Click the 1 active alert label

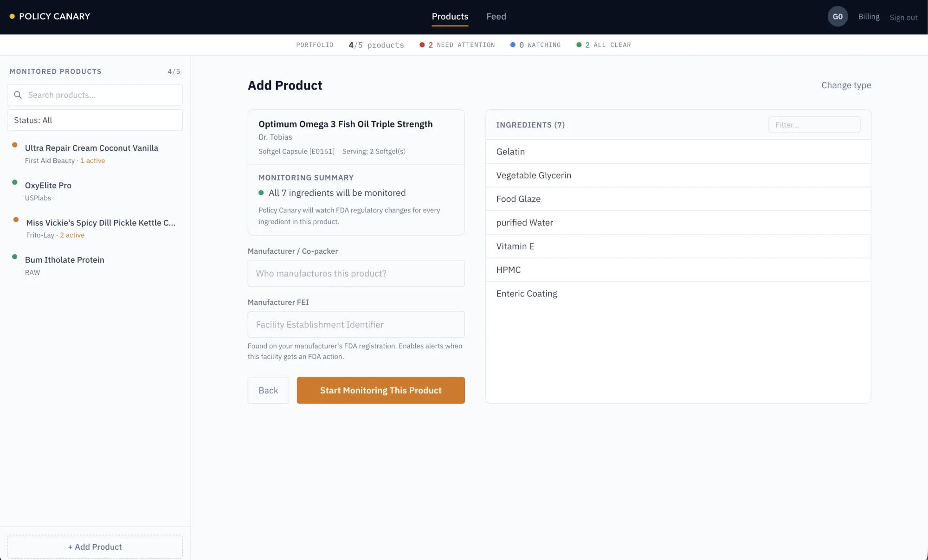(x=93, y=161)
